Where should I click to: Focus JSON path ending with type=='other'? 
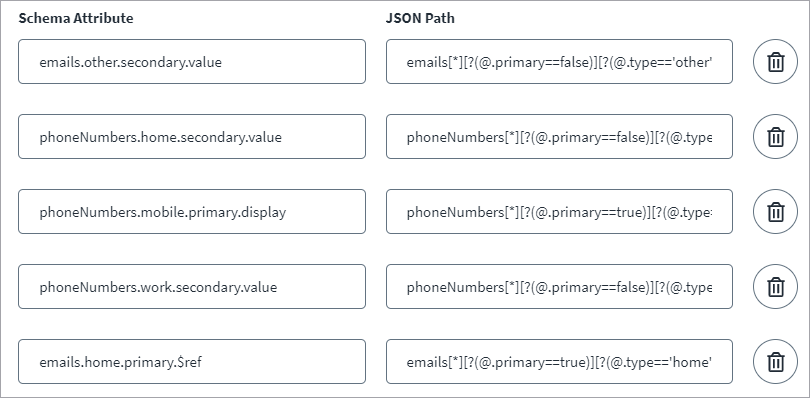[559, 62]
